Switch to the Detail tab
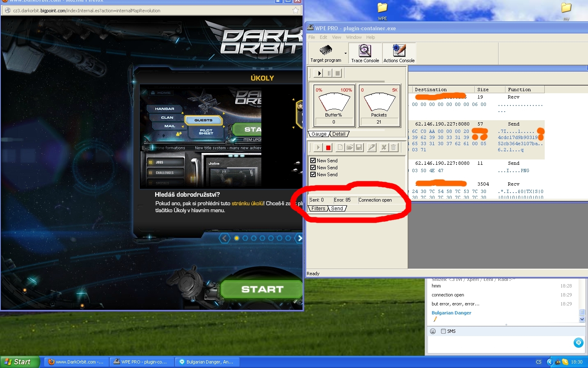Screen dimensions: 588x368 tap(339, 134)
